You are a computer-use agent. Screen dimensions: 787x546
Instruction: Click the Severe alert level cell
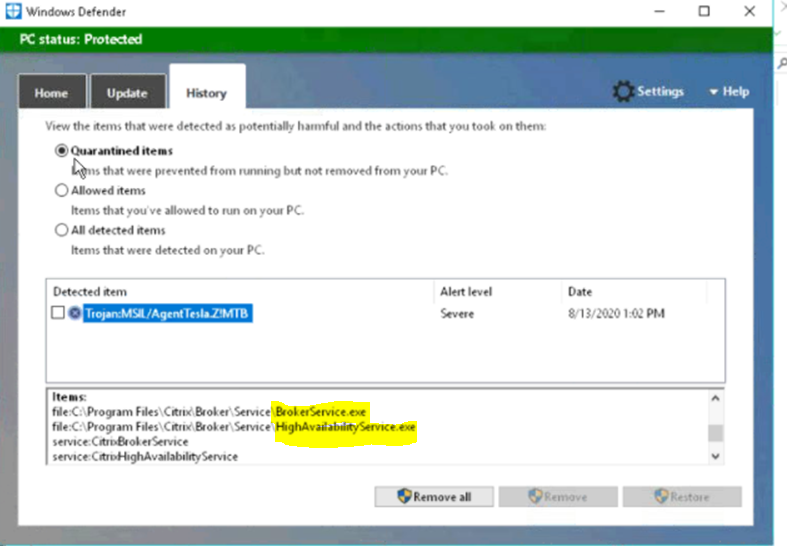457,314
